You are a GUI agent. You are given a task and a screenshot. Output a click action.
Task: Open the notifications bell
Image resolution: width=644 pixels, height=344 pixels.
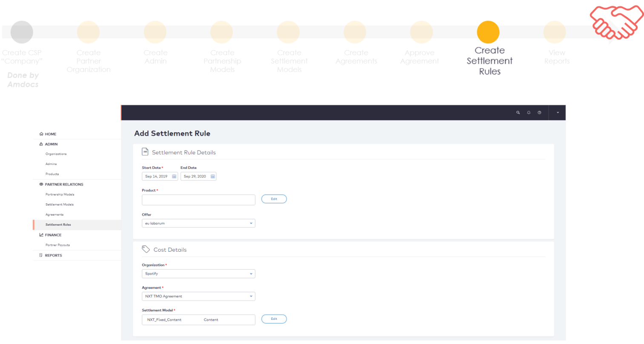coord(529,113)
